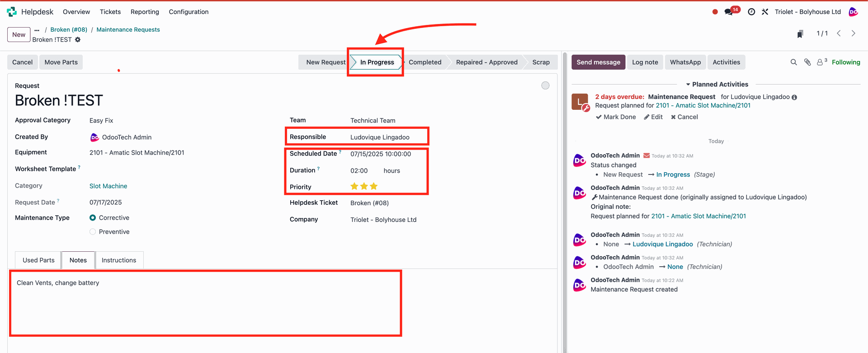Toggle the kanban state circle indicator
The image size is (868, 353).
point(545,86)
